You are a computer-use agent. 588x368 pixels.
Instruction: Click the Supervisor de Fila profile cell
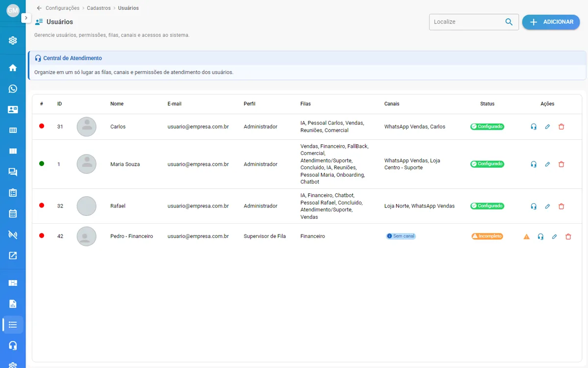[265, 237]
